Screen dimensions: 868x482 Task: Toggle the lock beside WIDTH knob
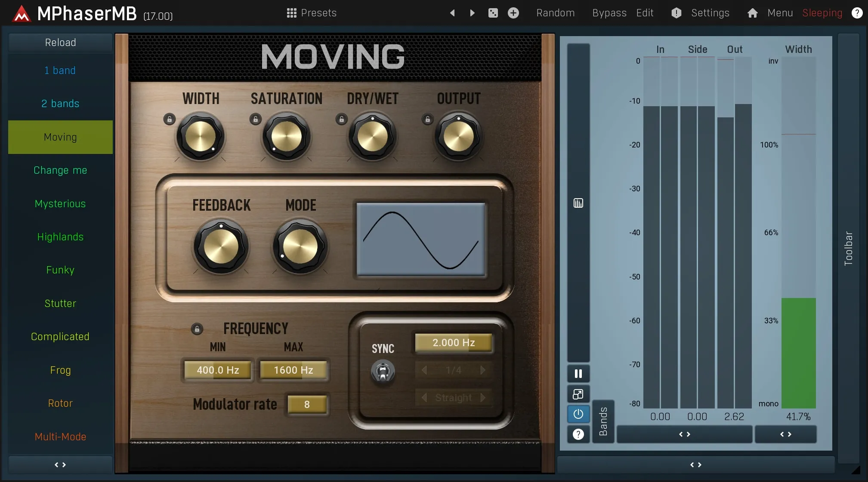point(170,119)
